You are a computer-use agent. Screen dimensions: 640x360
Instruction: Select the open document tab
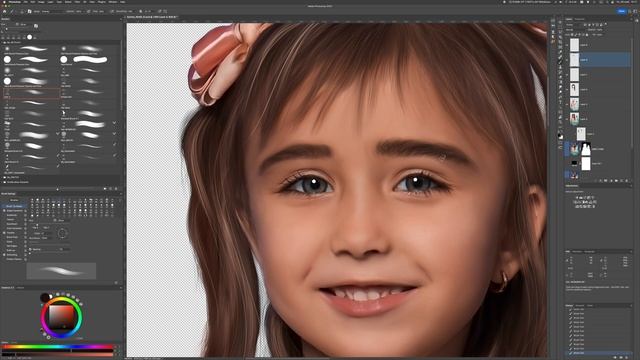(152, 17)
